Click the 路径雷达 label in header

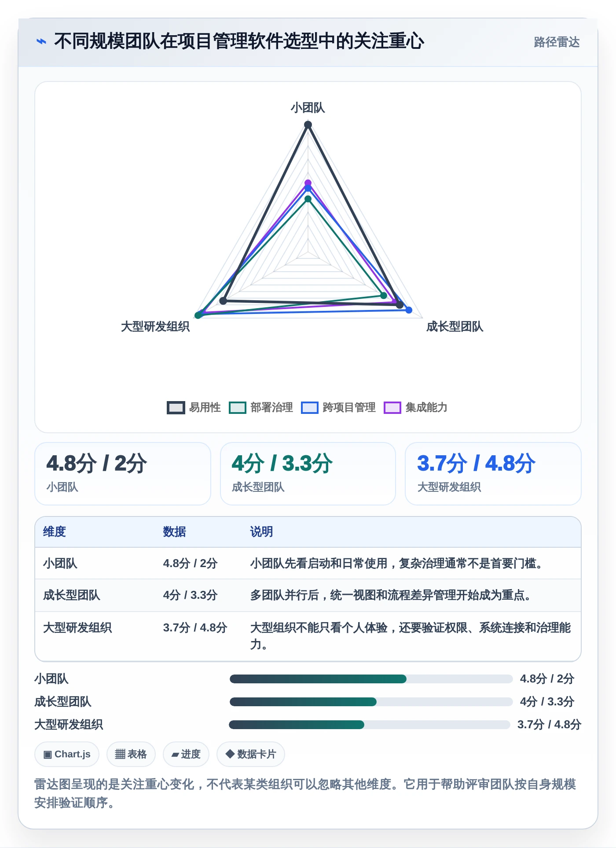[x=557, y=42]
